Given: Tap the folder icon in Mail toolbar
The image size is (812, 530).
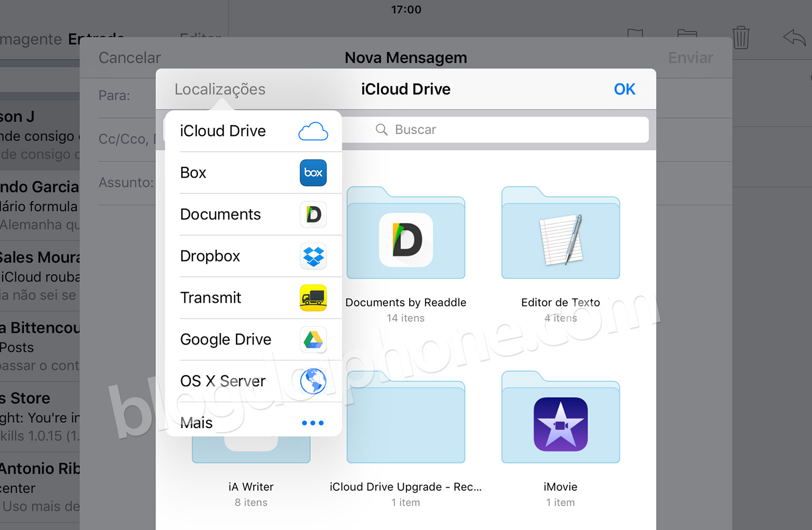Looking at the screenshot, I should 687,33.
